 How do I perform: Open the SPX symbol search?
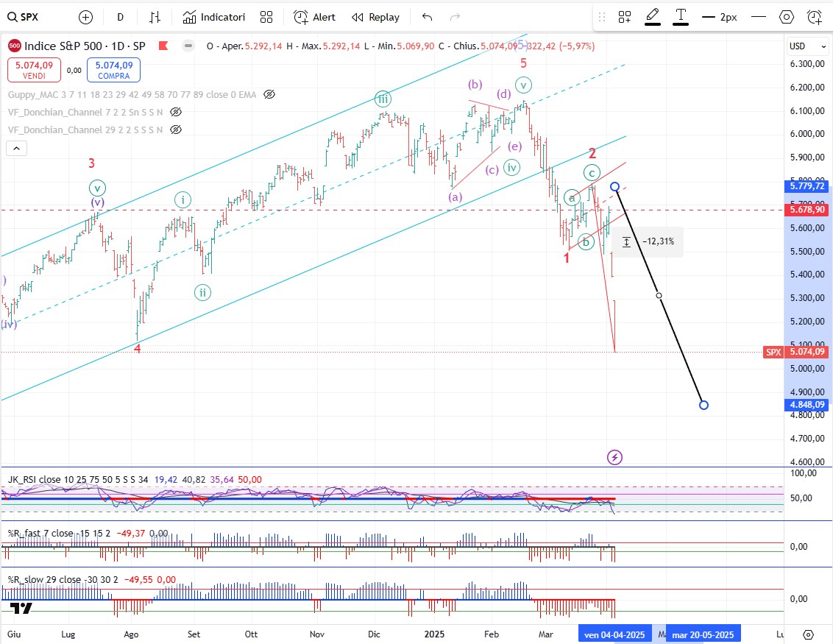[23, 17]
